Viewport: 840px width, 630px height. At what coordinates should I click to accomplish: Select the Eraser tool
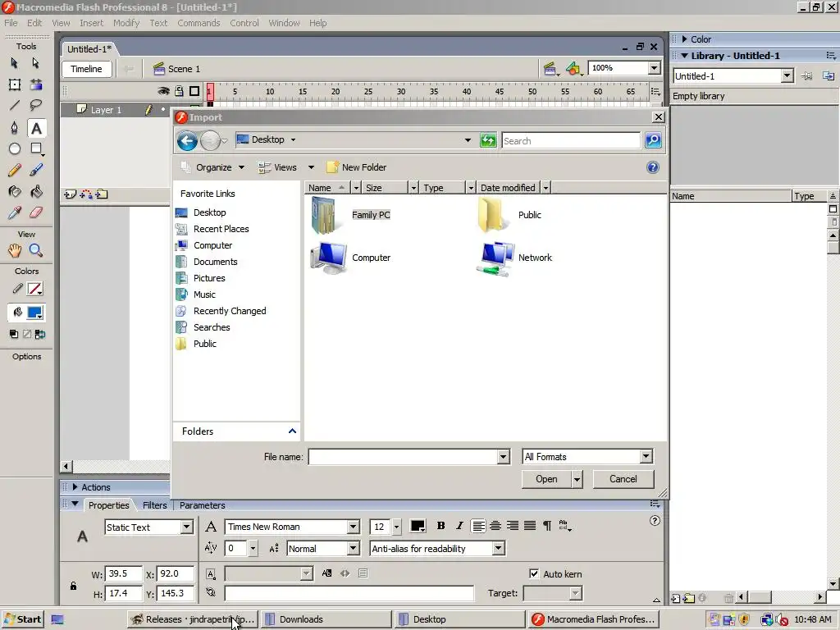tap(36, 212)
